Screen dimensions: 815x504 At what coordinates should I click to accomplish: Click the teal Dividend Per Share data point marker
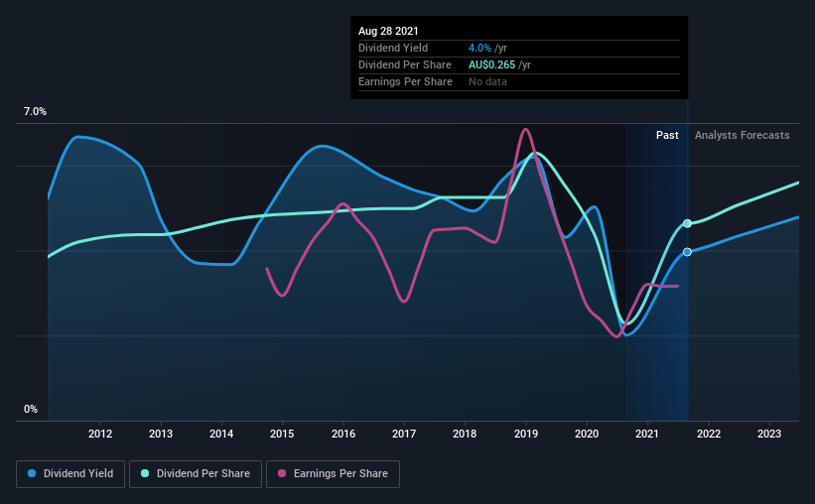click(687, 223)
